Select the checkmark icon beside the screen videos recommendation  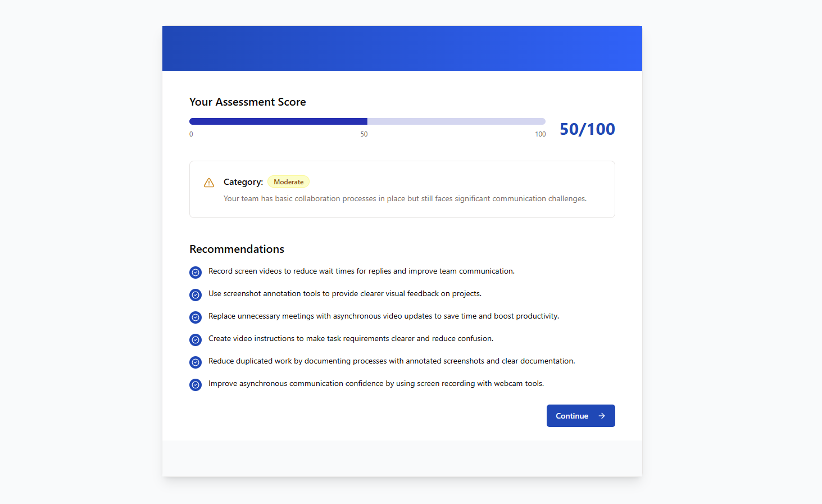click(195, 272)
